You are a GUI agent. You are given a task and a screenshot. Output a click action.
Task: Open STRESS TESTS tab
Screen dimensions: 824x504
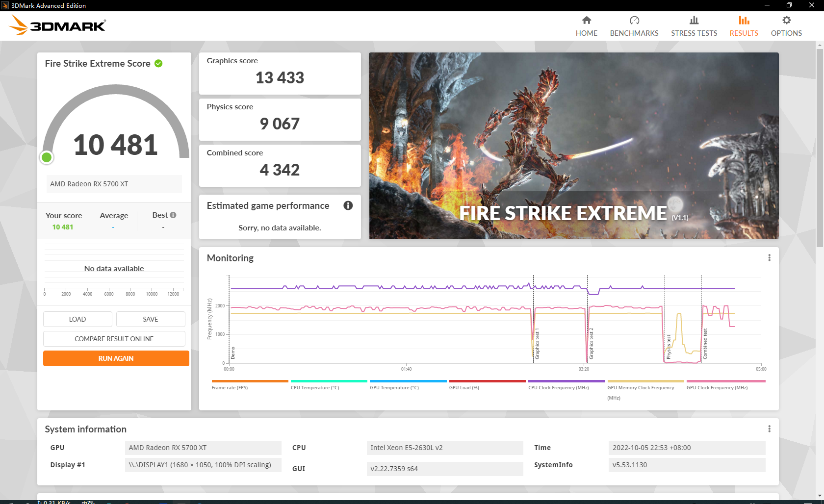(x=694, y=26)
